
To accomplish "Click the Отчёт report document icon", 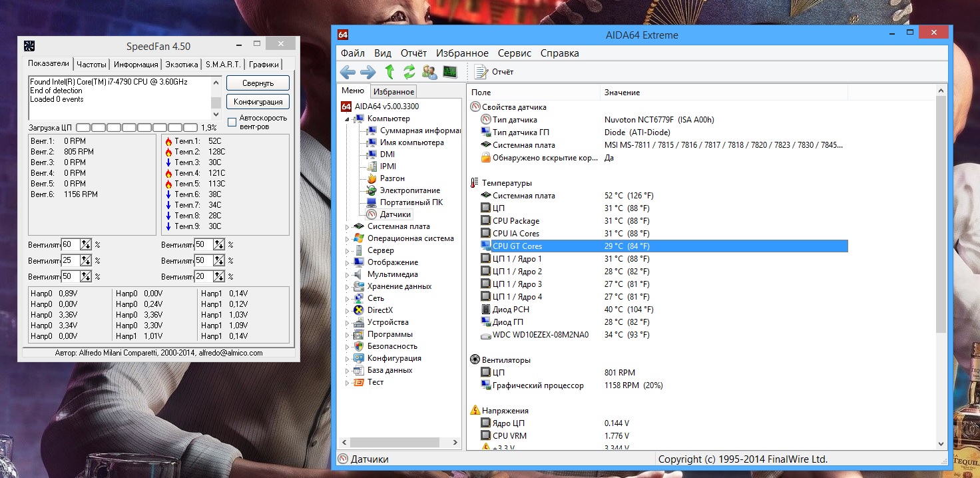I will tap(481, 72).
